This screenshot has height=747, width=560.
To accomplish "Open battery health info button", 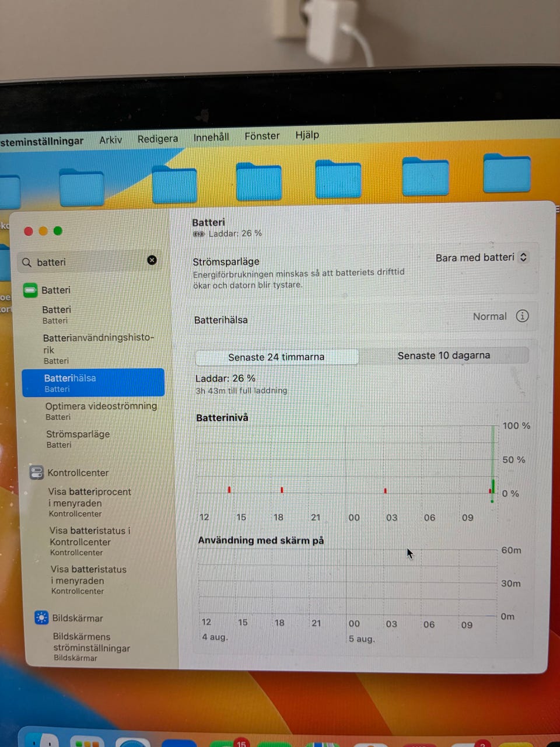I will click(x=522, y=316).
